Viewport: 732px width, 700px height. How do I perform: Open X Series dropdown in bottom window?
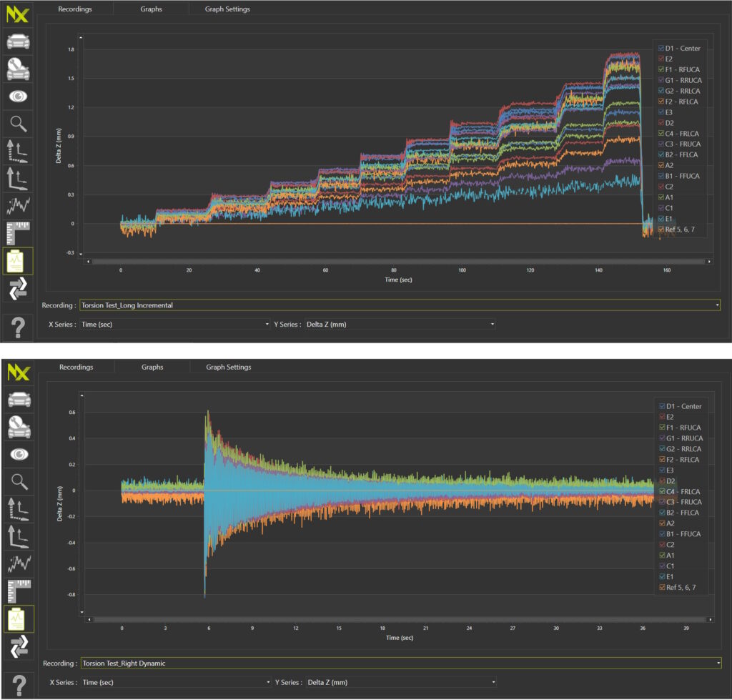(176, 682)
